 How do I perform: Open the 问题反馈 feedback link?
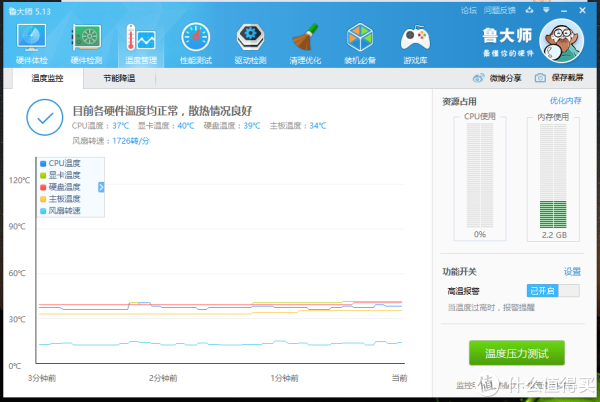pos(499,10)
